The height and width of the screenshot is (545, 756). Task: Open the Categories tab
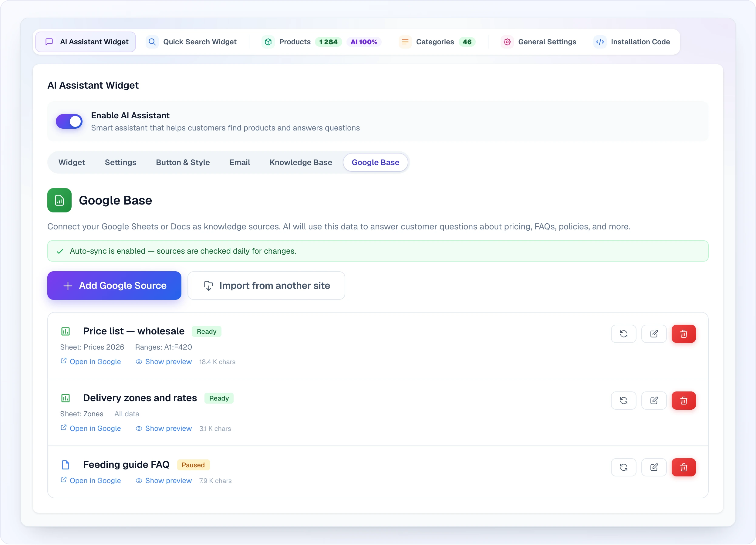437,42
